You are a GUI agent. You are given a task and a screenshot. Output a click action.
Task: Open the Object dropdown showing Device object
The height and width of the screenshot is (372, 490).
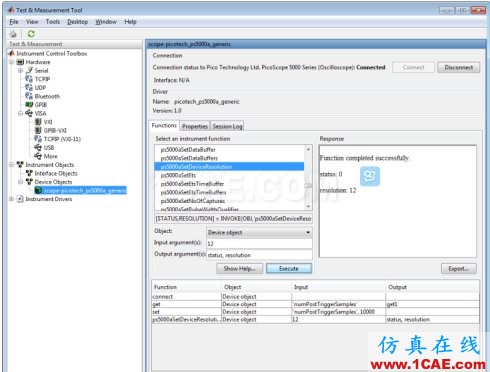point(259,232)
